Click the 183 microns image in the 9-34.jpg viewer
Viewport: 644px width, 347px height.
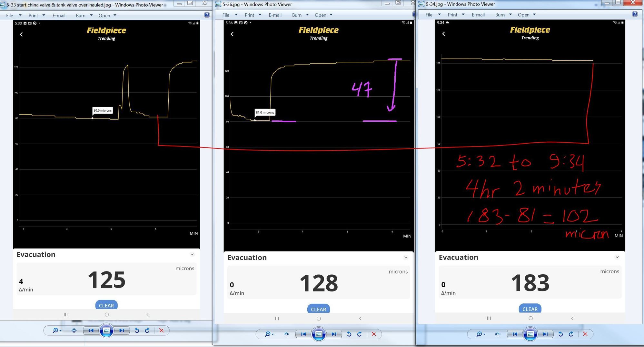530,167
